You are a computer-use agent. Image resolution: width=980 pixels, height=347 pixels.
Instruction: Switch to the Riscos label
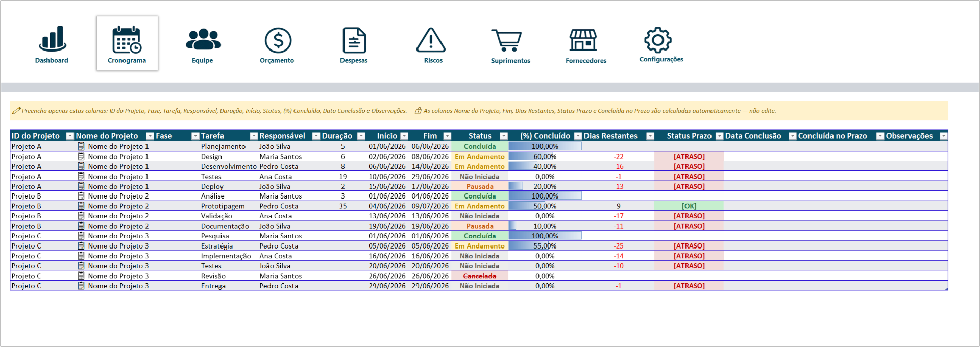[x=433, y=60]
